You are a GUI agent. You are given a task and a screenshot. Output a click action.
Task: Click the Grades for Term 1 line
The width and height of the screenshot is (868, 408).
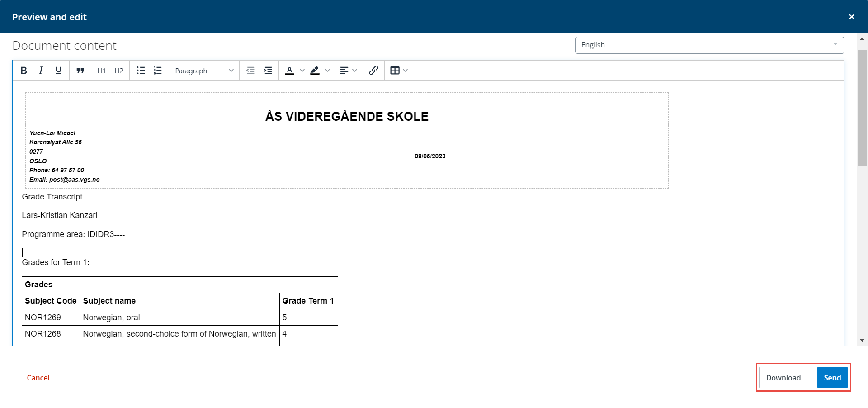point(56,262)
